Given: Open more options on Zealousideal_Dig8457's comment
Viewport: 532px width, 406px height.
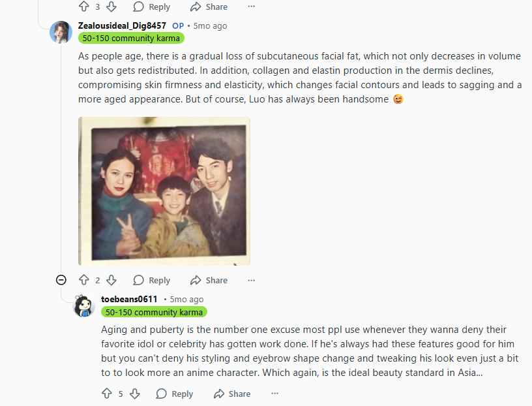Looking at the screenshot, I should (252, 280).
